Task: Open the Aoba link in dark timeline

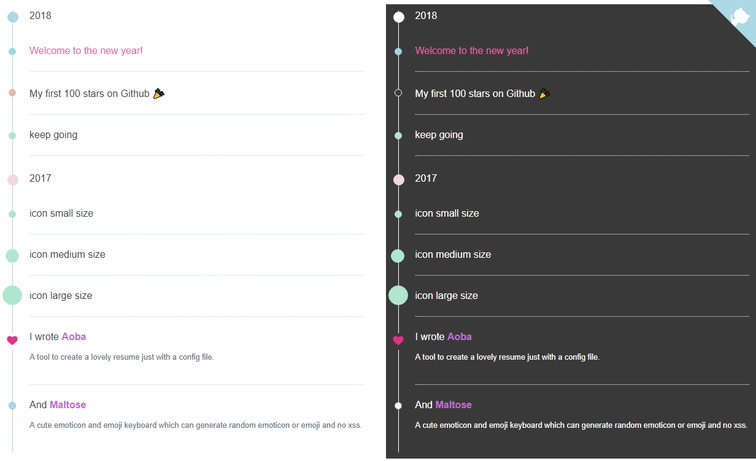Action: (459, 337)
